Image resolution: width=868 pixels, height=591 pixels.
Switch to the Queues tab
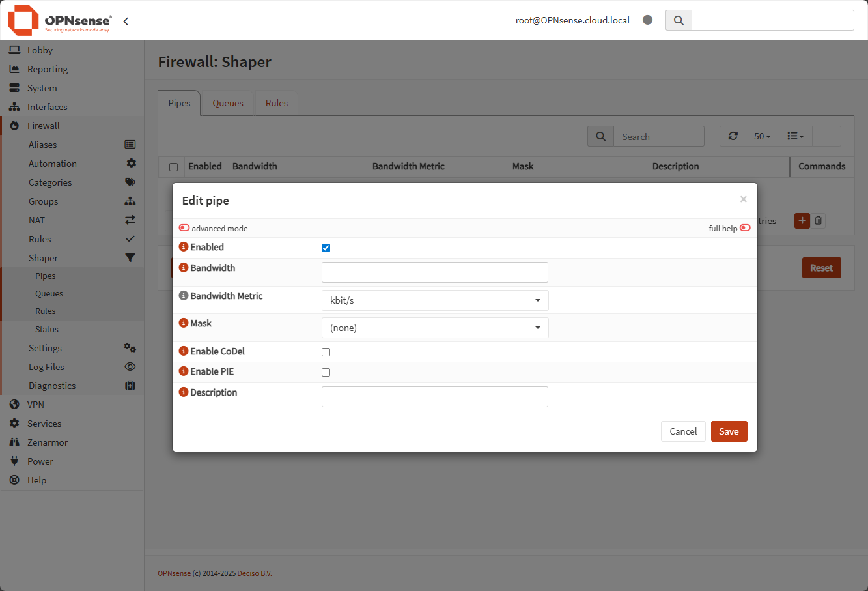[227, 102]
